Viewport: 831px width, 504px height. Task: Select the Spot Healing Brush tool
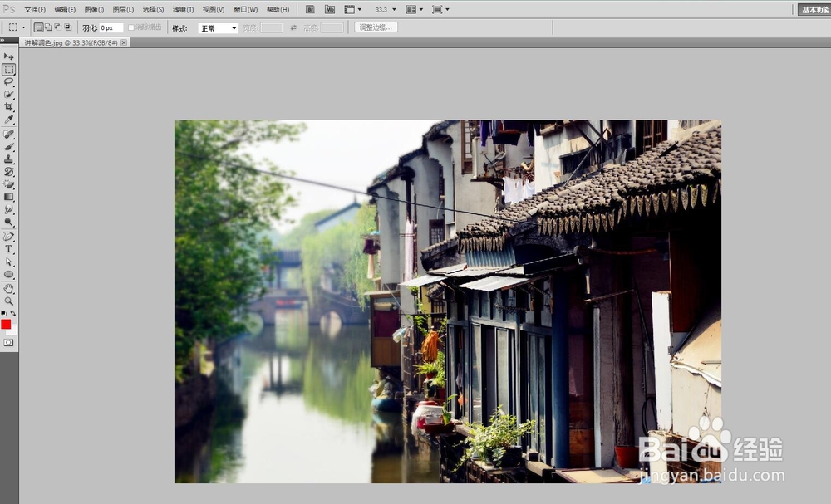pos(8,135)
